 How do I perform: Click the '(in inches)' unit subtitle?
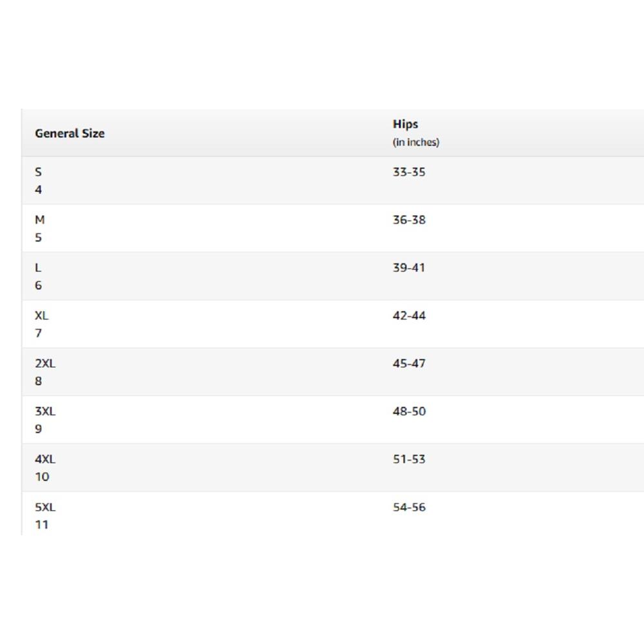pos(416,142)
